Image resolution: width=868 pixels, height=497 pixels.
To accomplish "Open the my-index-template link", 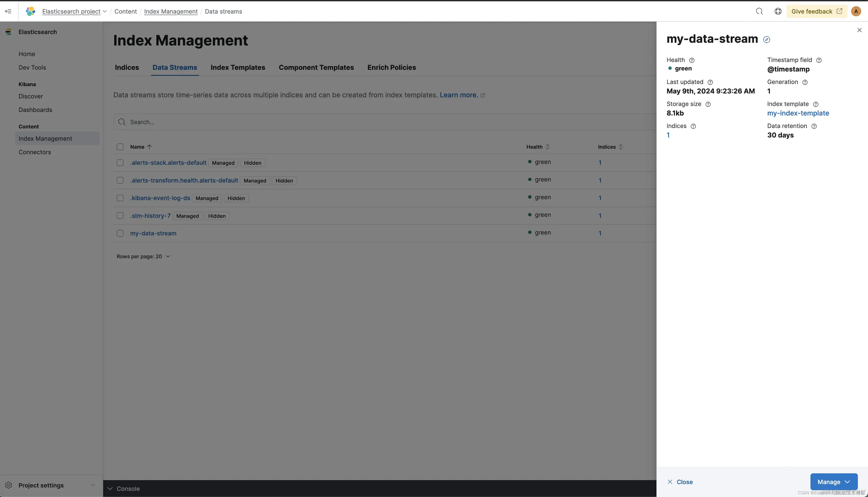I will pyautogui.click(x=798, y=113).
